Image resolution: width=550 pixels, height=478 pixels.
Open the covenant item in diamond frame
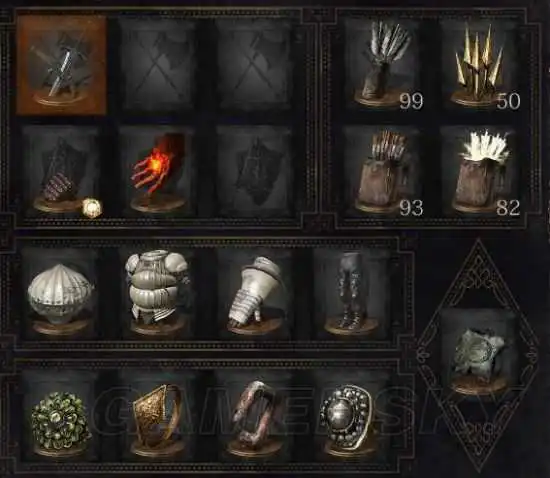point(478,353)
